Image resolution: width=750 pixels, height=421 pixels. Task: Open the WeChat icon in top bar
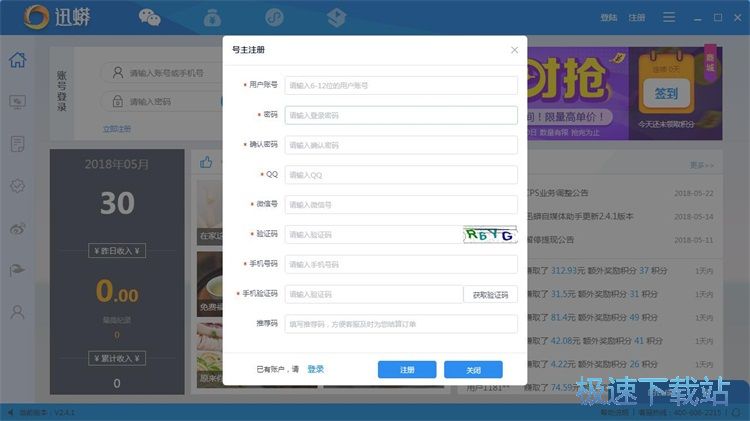coord(149,18)
